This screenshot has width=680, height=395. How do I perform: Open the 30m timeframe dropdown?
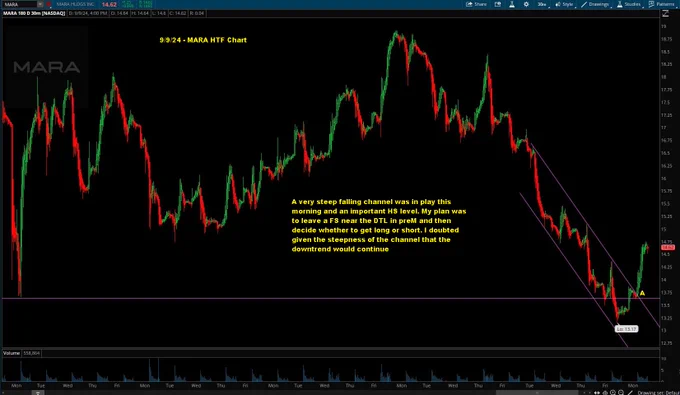543,4
